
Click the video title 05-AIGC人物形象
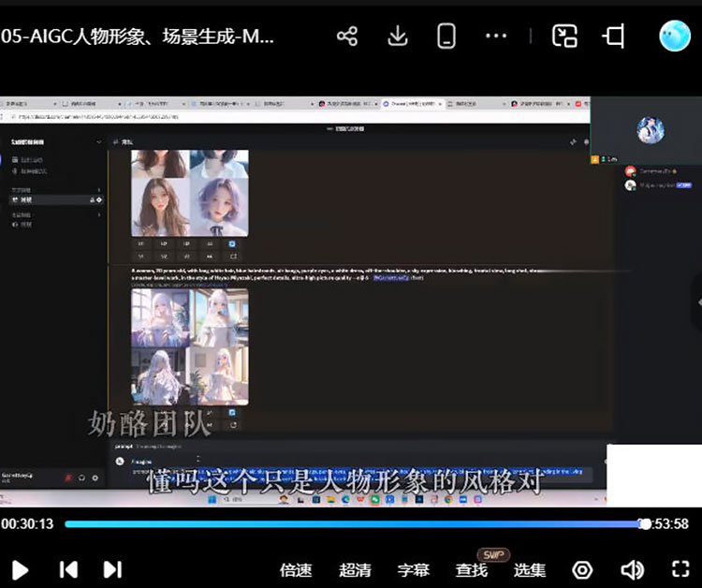pos(139,37)
